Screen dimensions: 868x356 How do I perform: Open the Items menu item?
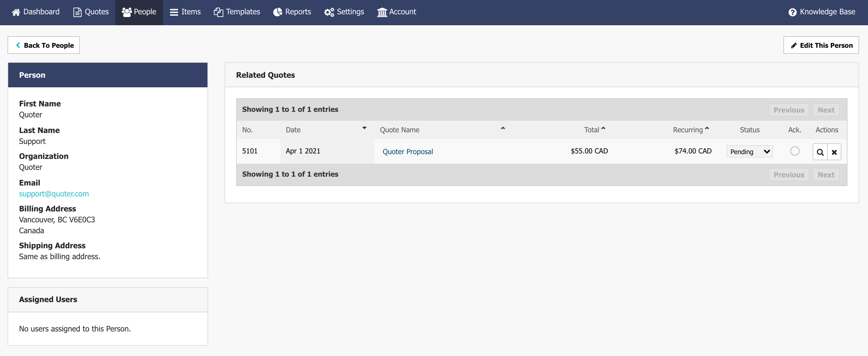(x=185, y=12)
